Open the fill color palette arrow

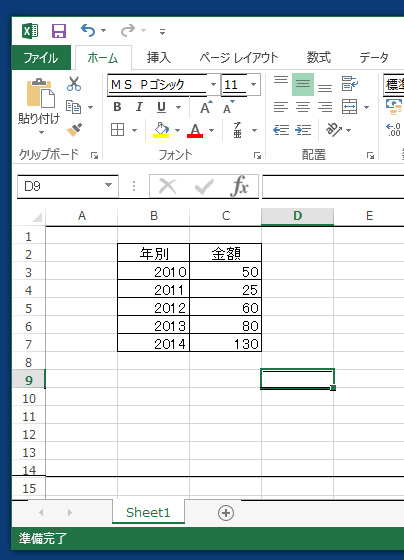point(178,130)
